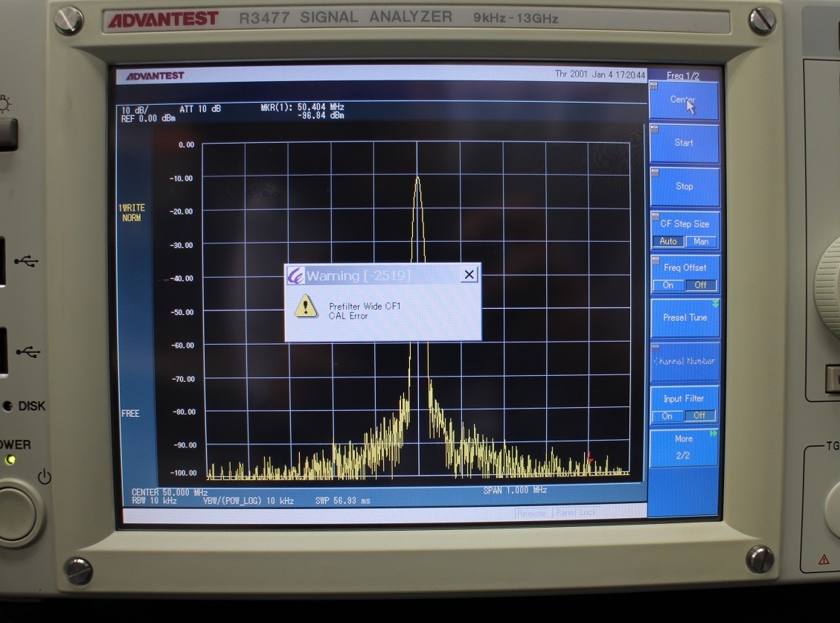Close the Warning [-2519] dialog
The image size is (840, 623).
point(469,275)
